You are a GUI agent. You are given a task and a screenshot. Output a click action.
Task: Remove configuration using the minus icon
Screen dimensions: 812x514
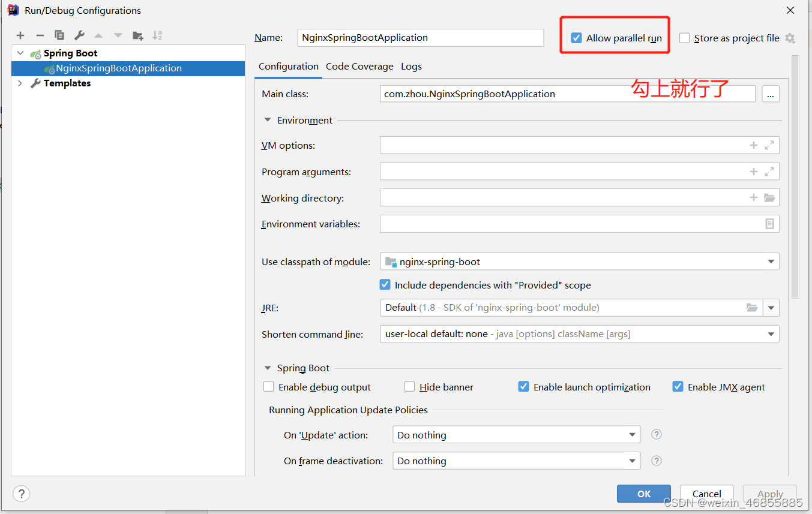(40, 35)
